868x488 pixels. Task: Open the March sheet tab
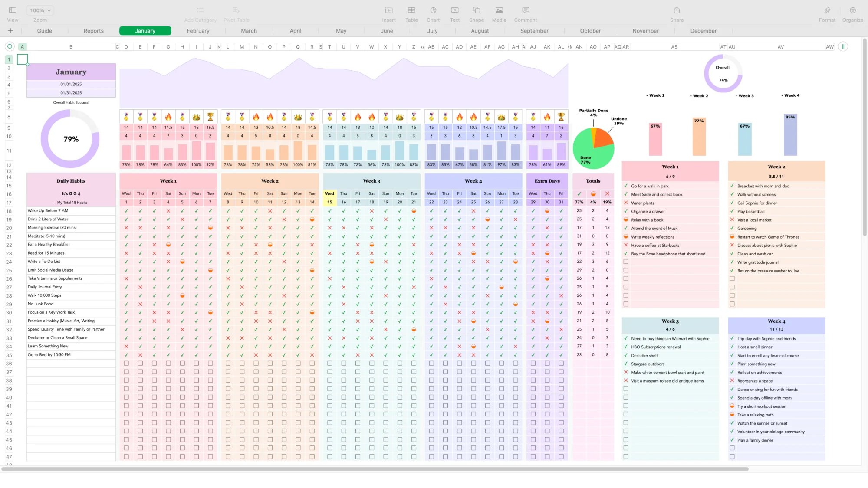pyautogui.click(x=249, y=31)
